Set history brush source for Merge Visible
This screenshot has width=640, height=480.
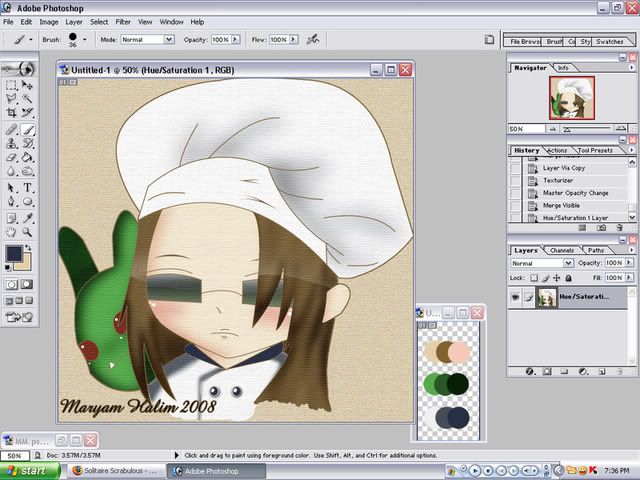pyautogui.click(x=515, y=205)
